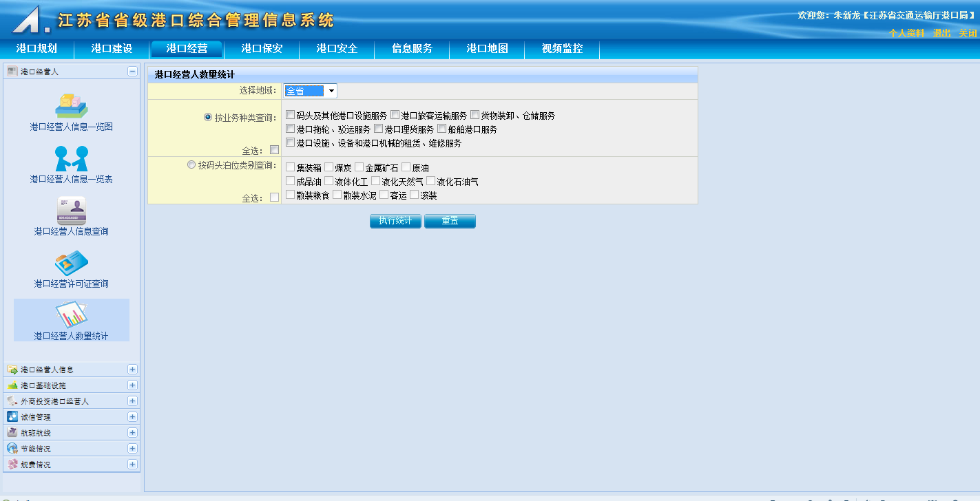Collapse the 港口经营人 panel

tap(132, 72)
